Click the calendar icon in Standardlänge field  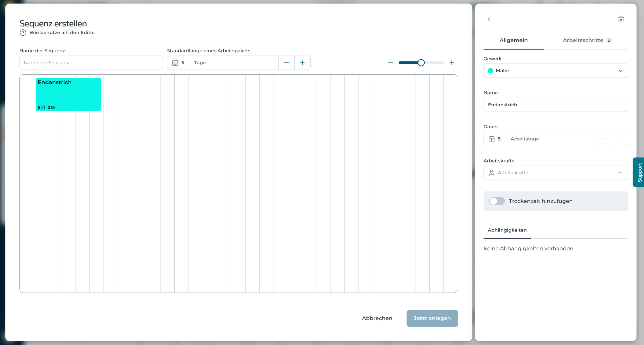click(x=175, y=62)
